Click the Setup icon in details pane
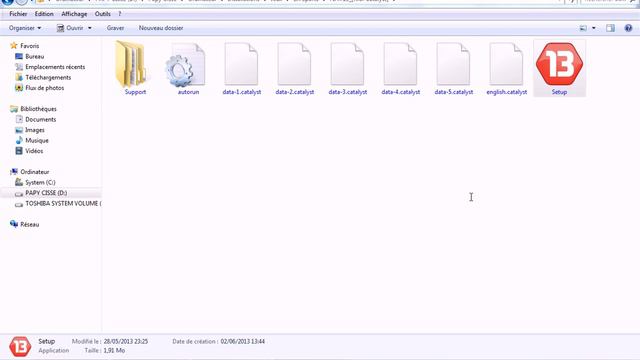 [20, 346]
